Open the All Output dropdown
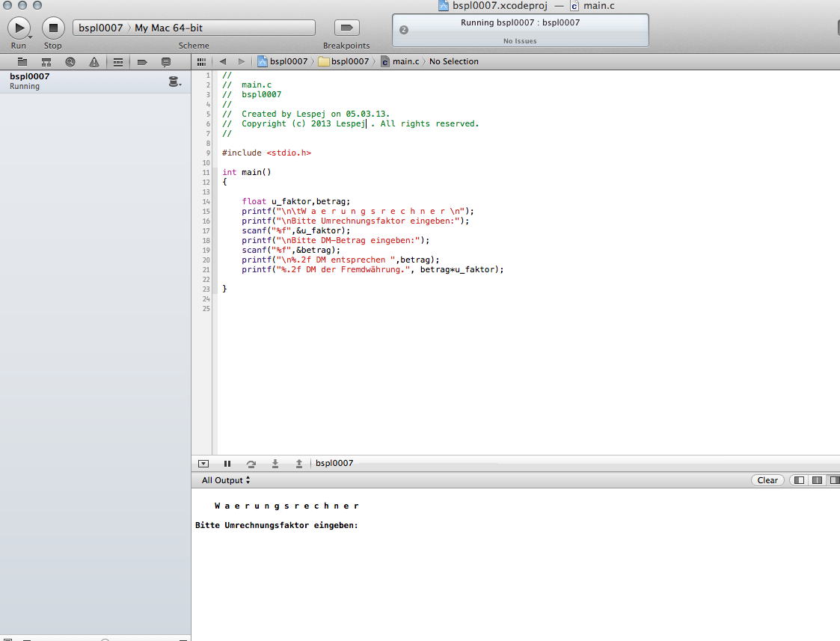This screenshot has width=840, height=641. tap(226, 480)
